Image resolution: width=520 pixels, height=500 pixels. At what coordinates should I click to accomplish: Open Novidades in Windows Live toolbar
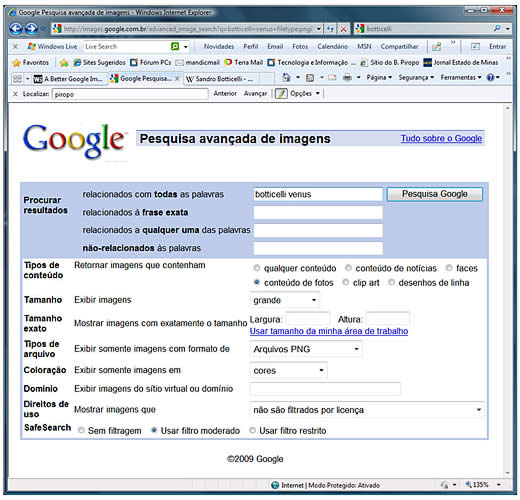pyautogui.click(x=219, y=47)
